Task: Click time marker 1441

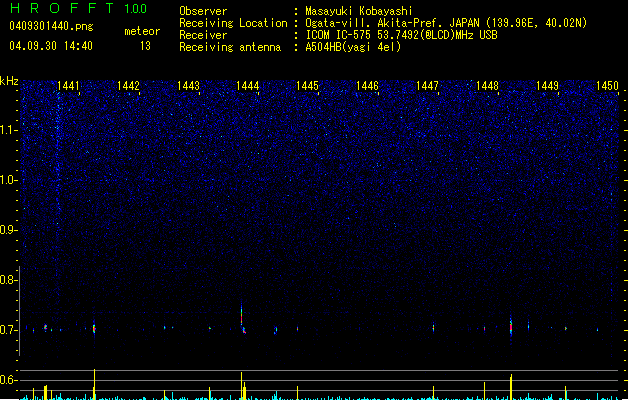Action: pyautogui.click(x=68, y=86)
